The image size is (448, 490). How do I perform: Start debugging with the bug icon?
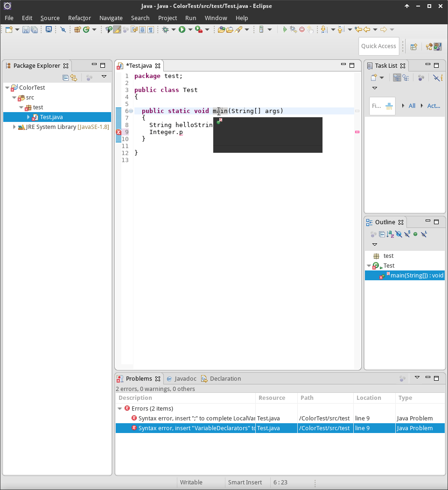pyautogui.click(x=166, y=30)
